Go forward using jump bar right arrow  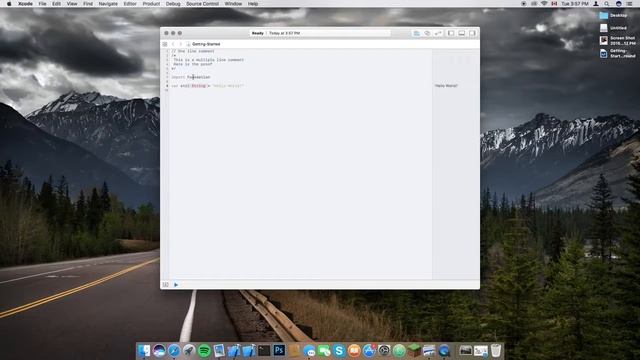point(180,44)
